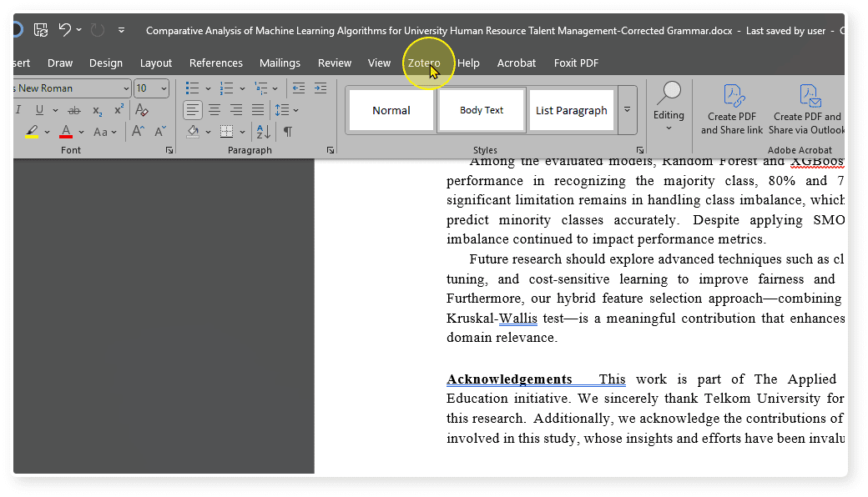The image size is (868, 497).
Task: Switch to the Design tab
Action: [x=106, y=63]
